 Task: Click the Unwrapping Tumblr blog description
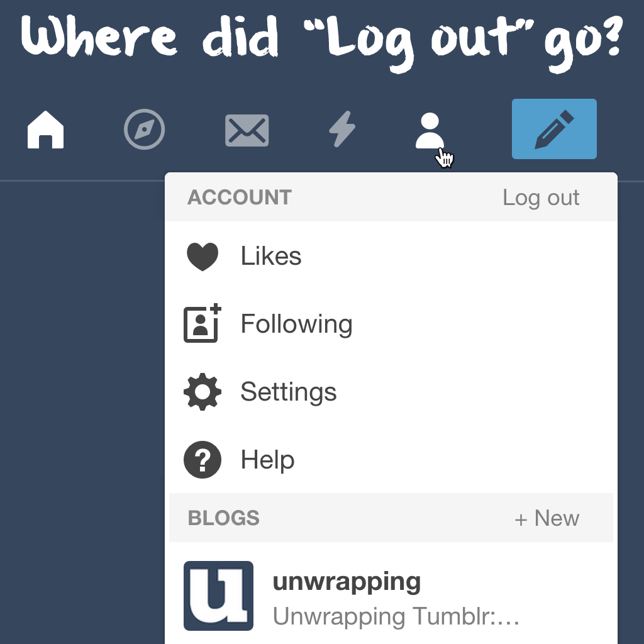click(x=396, y=617)
